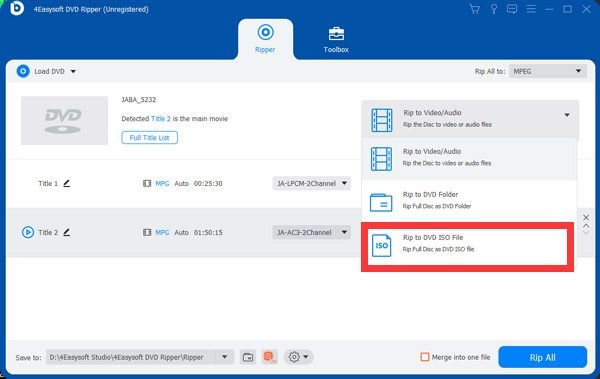
Task: Click the register key icon
Action: click(494, 9)
